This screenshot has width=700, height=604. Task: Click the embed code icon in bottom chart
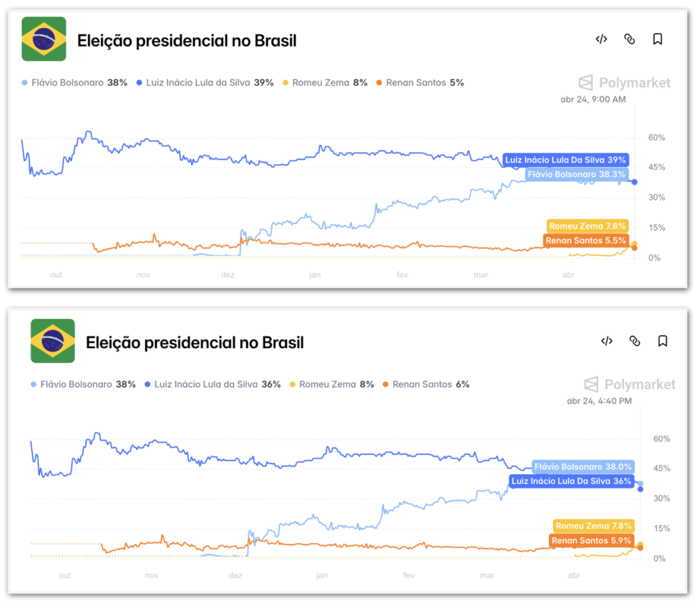(606, 341)
